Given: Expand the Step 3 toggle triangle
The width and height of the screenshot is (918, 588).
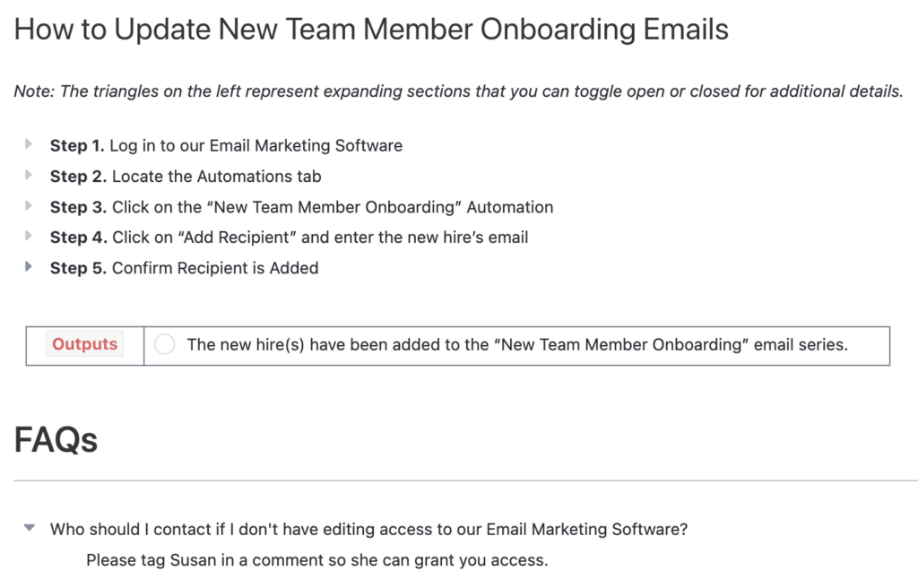Looking at the screenshot, I should [x=28, y=205].
